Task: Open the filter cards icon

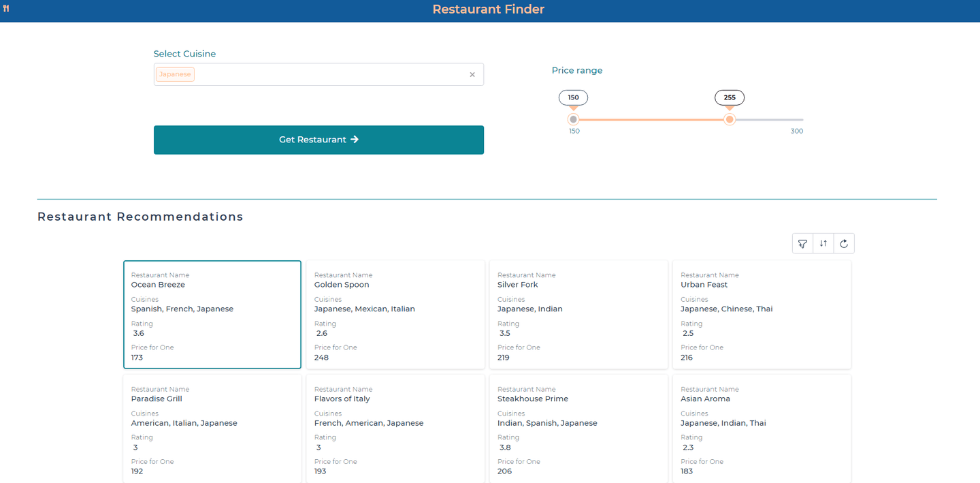Action: tap(803, 244)
